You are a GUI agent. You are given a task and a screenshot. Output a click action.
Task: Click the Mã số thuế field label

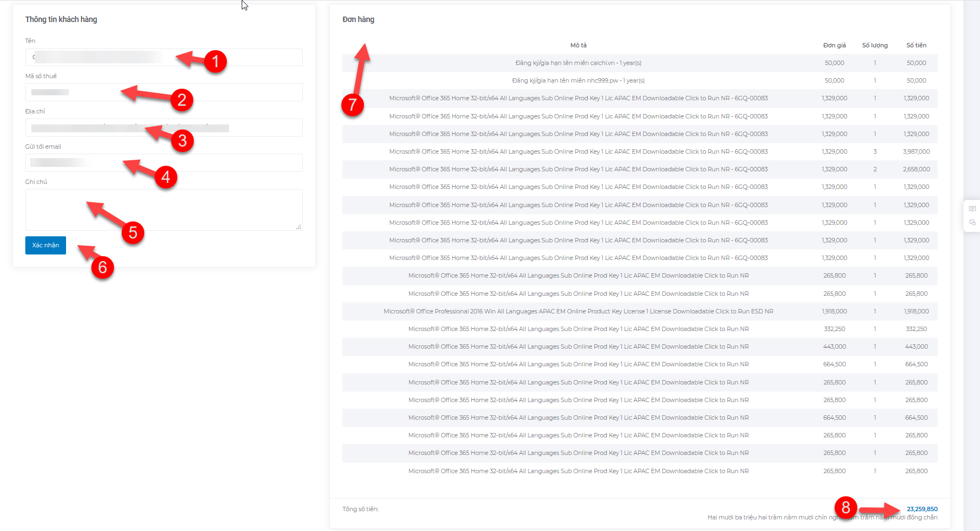(41, 76)
